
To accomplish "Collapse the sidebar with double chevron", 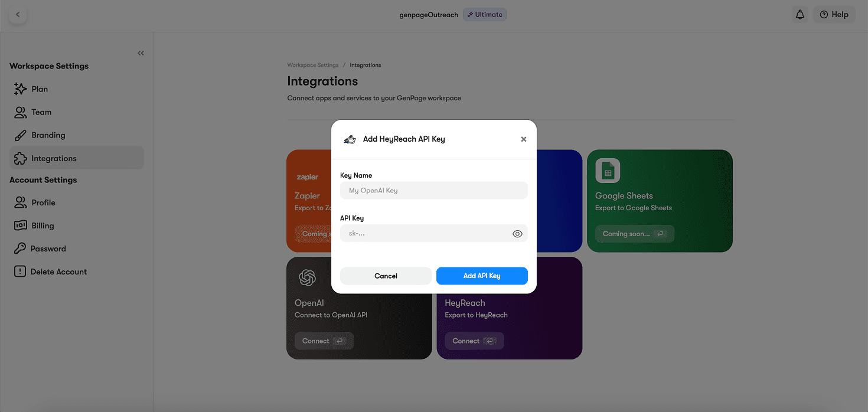I will [x=141, y=53].
